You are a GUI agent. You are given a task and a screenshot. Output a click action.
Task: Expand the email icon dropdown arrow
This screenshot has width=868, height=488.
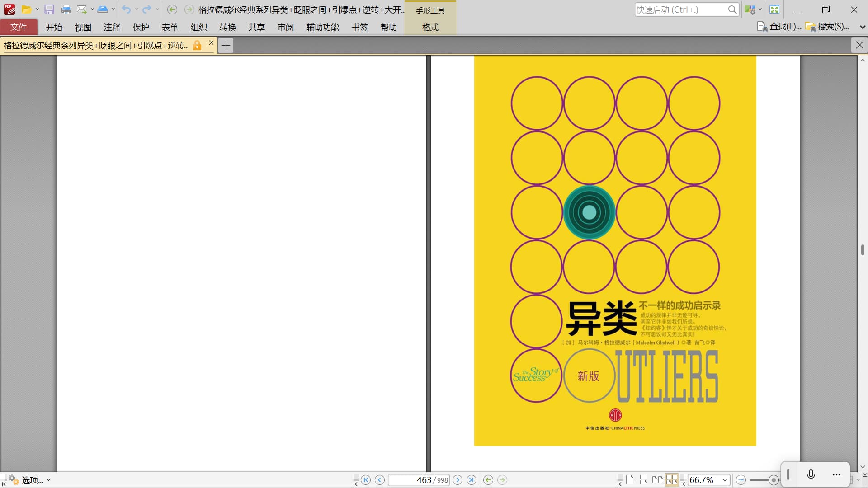tap(92, 9)
